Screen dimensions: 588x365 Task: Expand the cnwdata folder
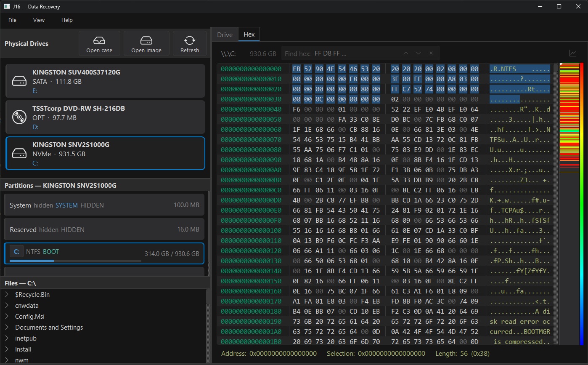click(x=7, y=305)
